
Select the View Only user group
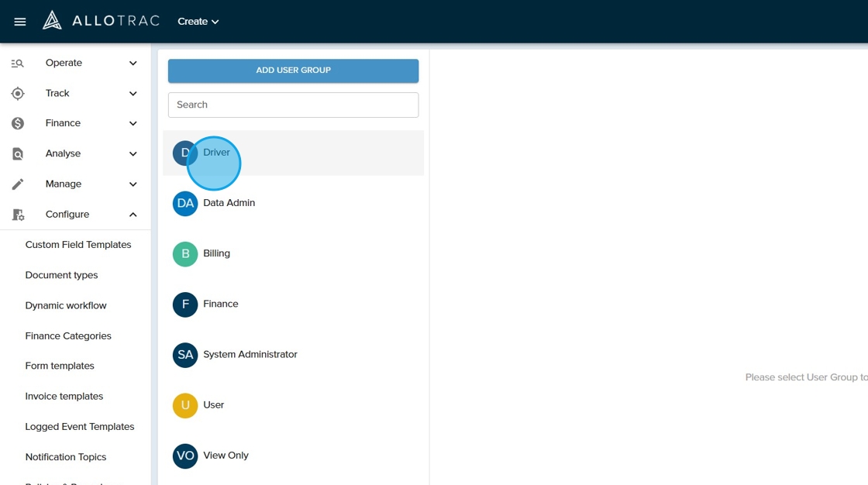226,456
